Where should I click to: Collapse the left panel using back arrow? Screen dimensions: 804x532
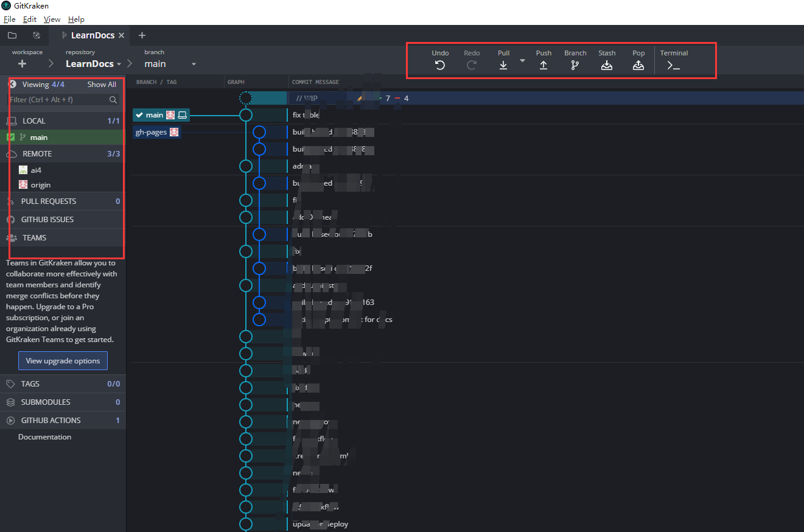tap(12, 85)
